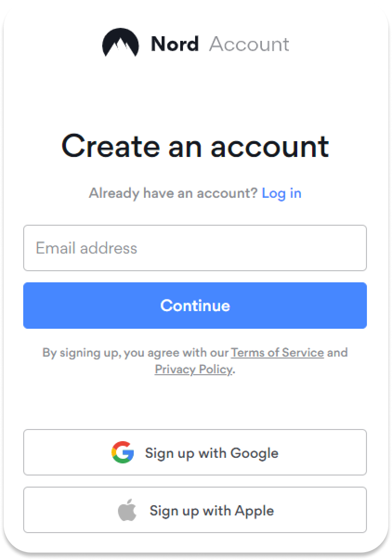This screenshot has height=560, width=392.
Task: Click the bold "Nord" wordmark
Action: pos(175,44)
